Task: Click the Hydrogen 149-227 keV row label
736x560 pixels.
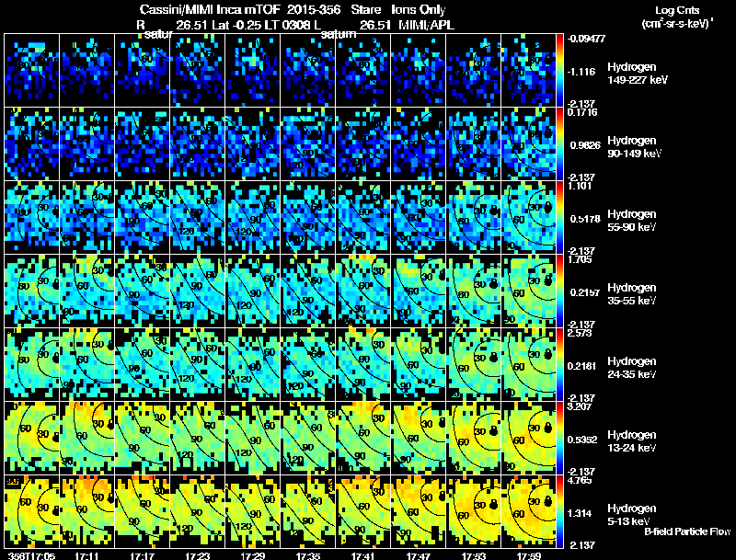Action: click(637, 74)
